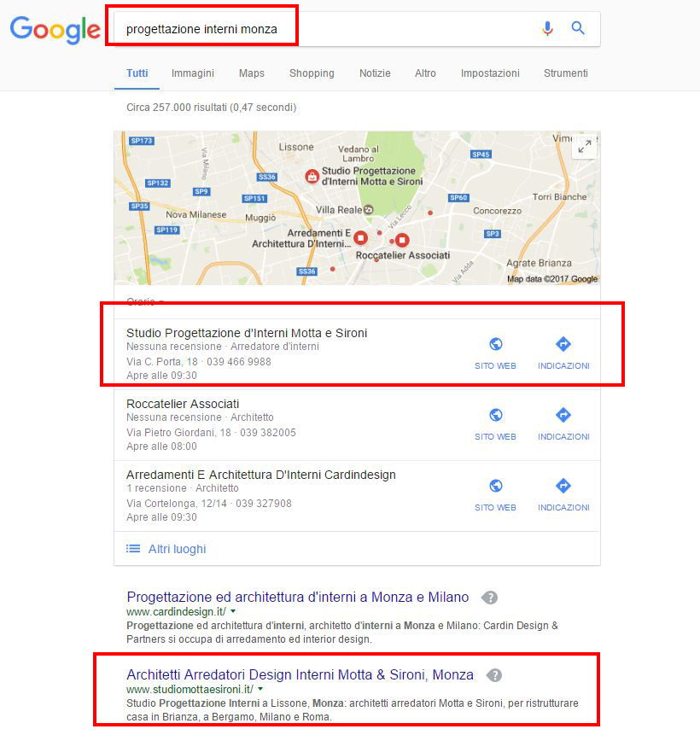This screenshot has width=700, height=735.
Task: Expand the dropdown arrow after www.studiomottaesironi.it
Action: coord(260,689)
